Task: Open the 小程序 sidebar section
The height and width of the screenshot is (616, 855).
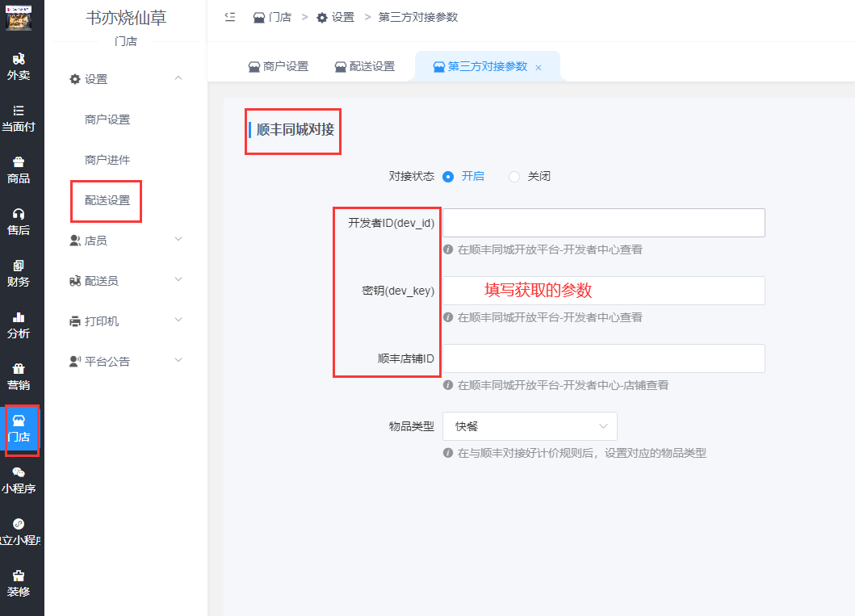Action: pos(19,481)
